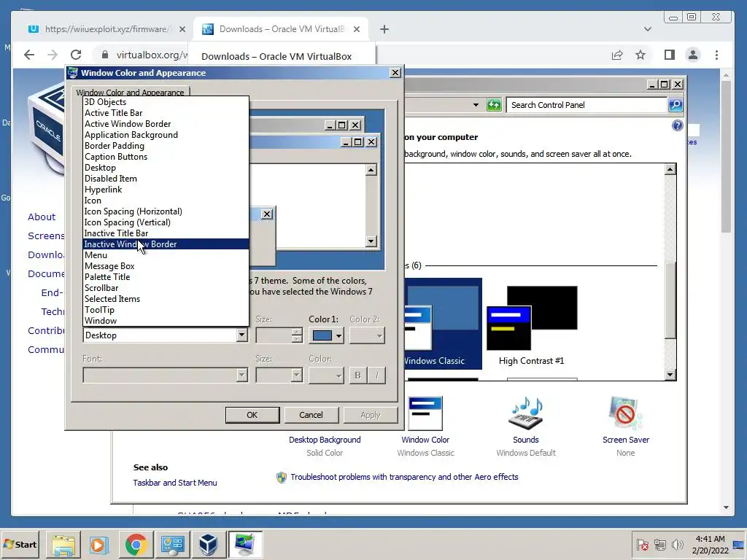Select Desktop in the open list

pyautogui.click(x=166, y=168)
